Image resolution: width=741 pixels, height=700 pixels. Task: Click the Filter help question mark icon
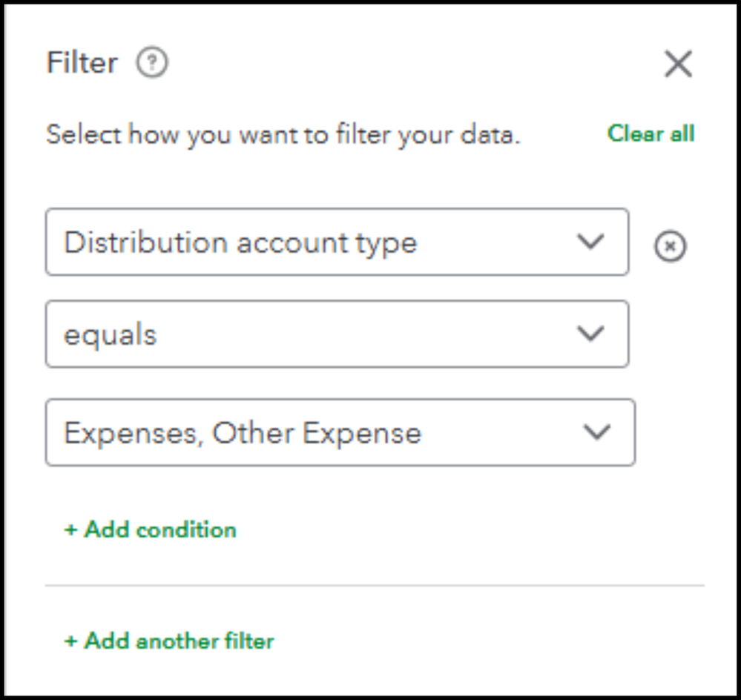tap(152, 64)
